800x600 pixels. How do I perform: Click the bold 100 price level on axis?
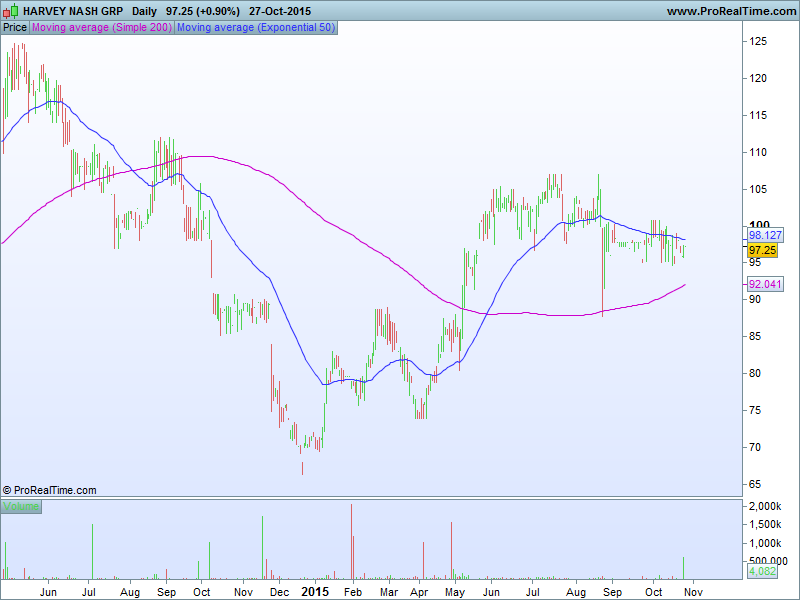coord(759,226)
